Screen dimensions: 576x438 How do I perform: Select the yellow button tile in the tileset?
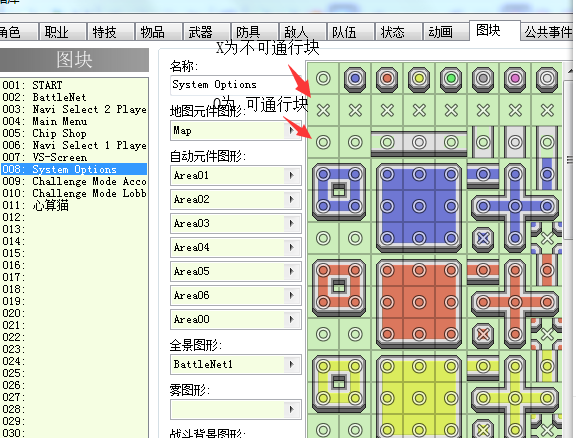coord(419,78)
